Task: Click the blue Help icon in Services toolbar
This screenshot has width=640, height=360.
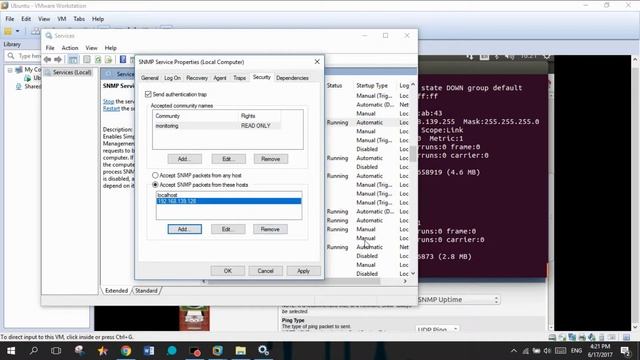Action: click(122, 60)
